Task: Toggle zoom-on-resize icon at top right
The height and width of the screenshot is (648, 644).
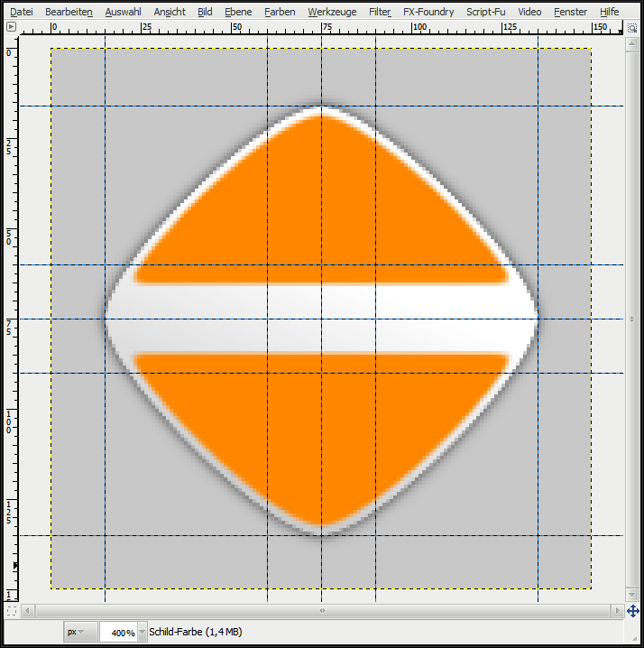Action: [632, 28]
